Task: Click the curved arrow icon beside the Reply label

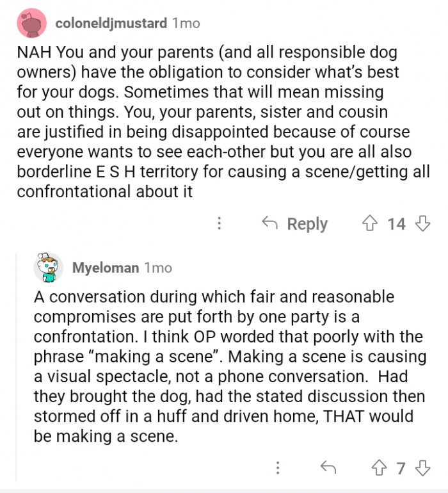Action: [x=270, y=223]
